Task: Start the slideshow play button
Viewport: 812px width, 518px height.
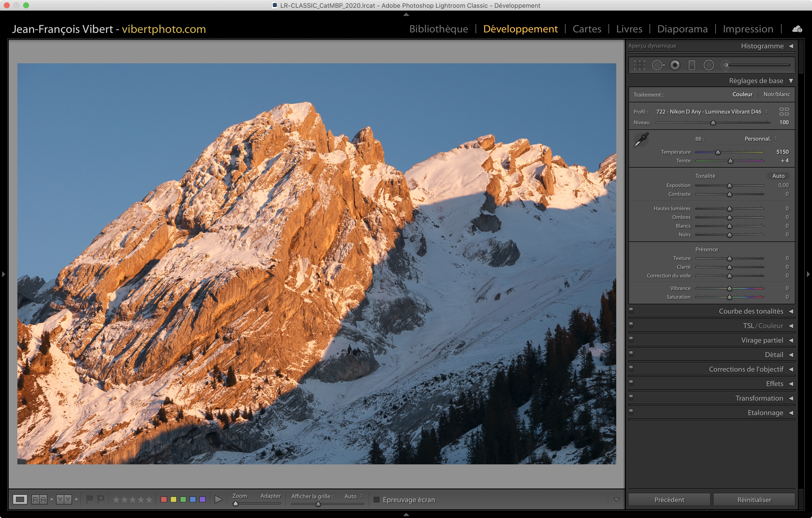Action: click(218, 499)
